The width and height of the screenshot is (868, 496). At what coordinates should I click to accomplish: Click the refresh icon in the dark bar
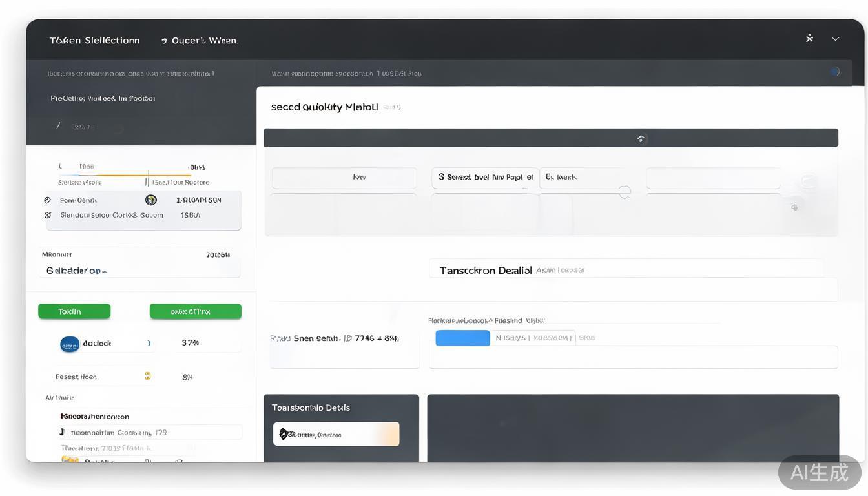pyautogui.click(x=641, y=138)
